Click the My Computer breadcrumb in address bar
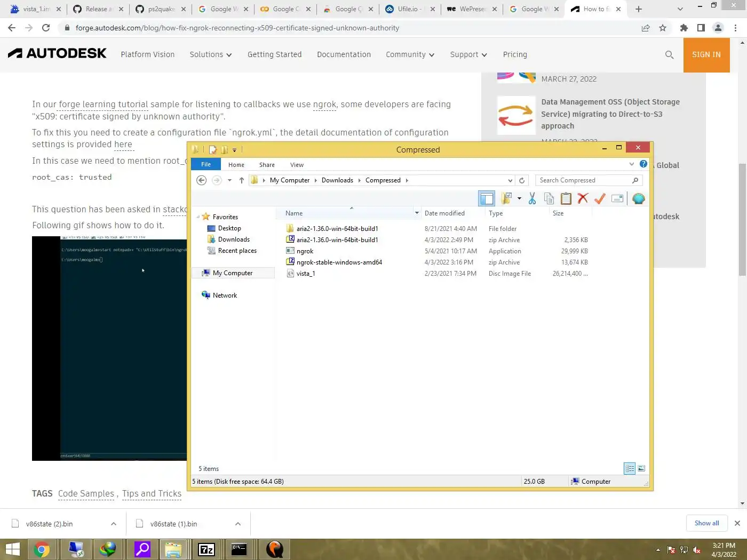The image size is (747, 560). (x=290, y=180)
